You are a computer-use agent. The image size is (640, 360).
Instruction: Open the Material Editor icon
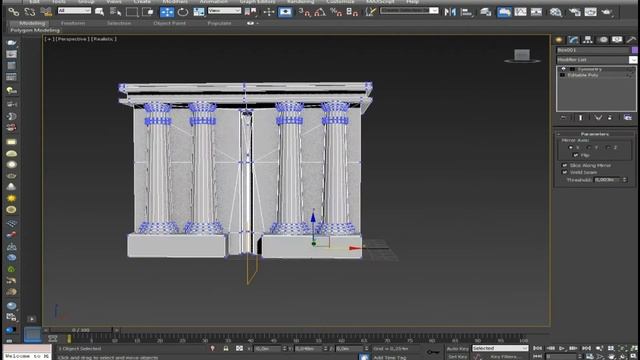point(556,12)
